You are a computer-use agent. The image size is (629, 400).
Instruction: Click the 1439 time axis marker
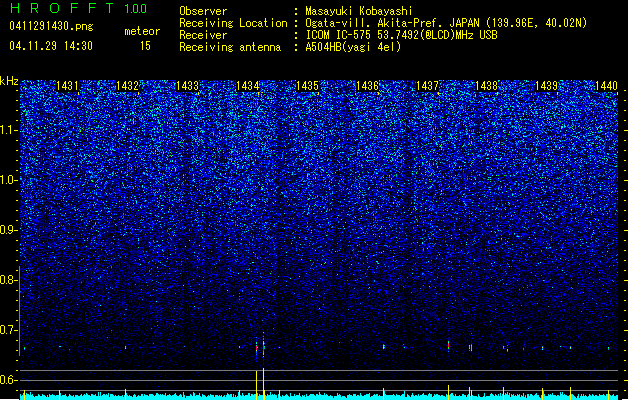tap(546, 86)
